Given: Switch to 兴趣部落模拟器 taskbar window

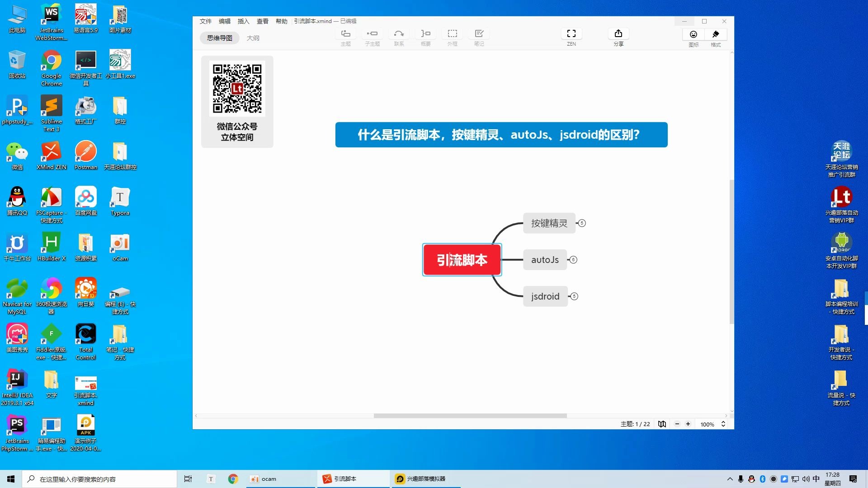Looking at the screenshot, I should point(425,479).
